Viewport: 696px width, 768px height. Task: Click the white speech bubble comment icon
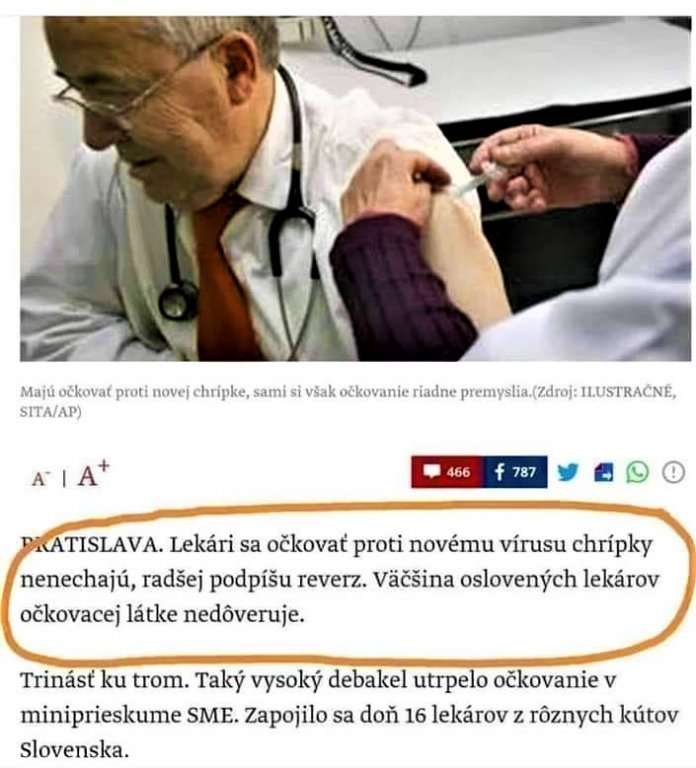[x=432, y=472]
